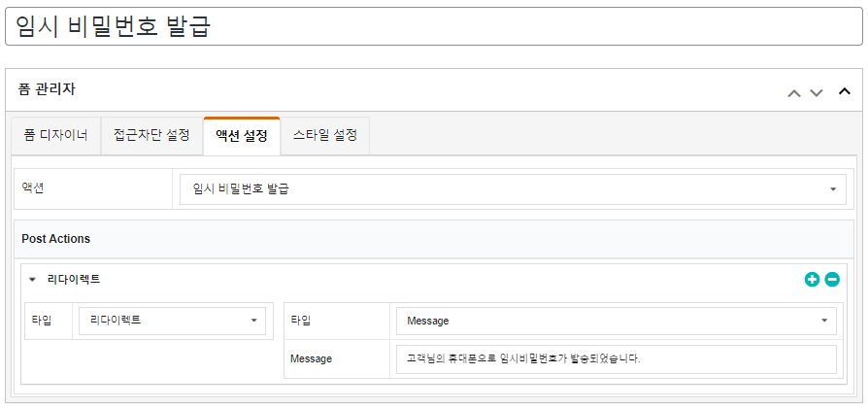Open the 액션 dropdown showing 임시 비밀번호 발급
The height and width of the screenshot is (408, 868).
tap(513, 189)
